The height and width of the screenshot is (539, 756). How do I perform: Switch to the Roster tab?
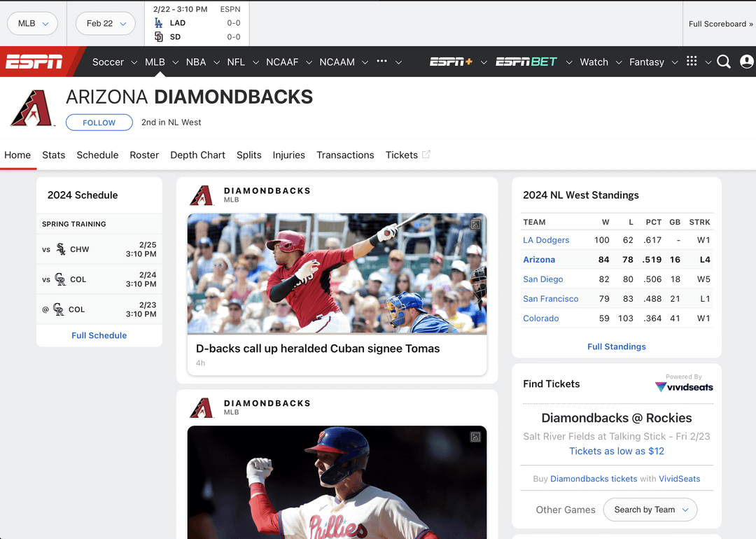click(144, 155)
